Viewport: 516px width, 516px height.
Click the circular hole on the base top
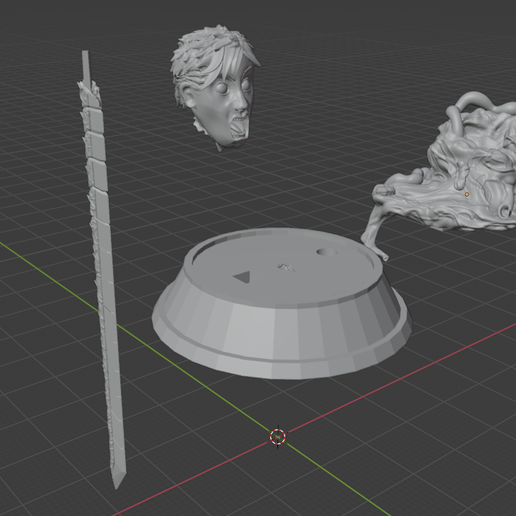point(326,252)
